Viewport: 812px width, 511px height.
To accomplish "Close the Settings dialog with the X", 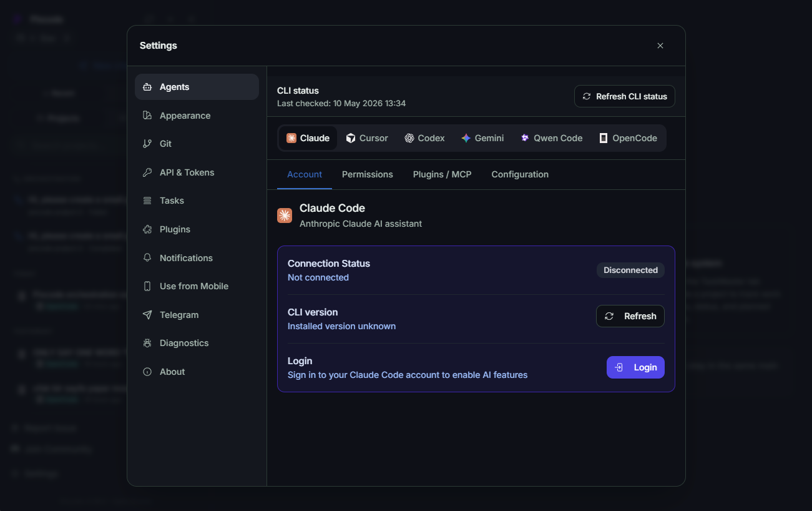I will tap(660, 46).
